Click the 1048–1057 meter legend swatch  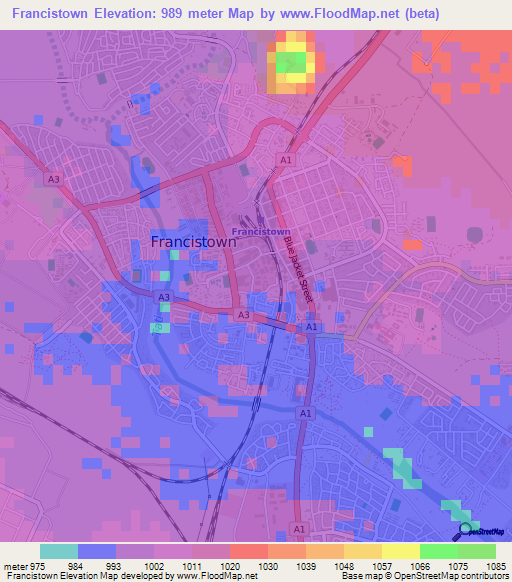[x=363, y=552]
